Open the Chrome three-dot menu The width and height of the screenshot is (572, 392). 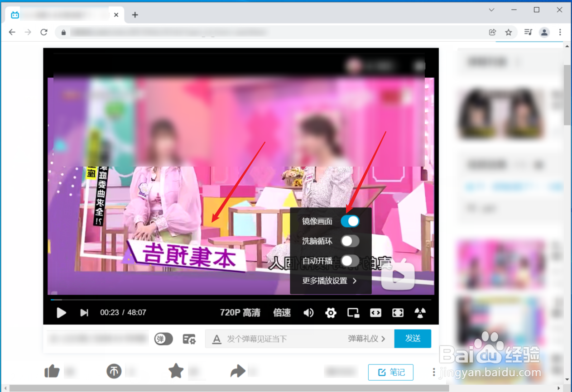pyautogui.click(x=560, y=32)
